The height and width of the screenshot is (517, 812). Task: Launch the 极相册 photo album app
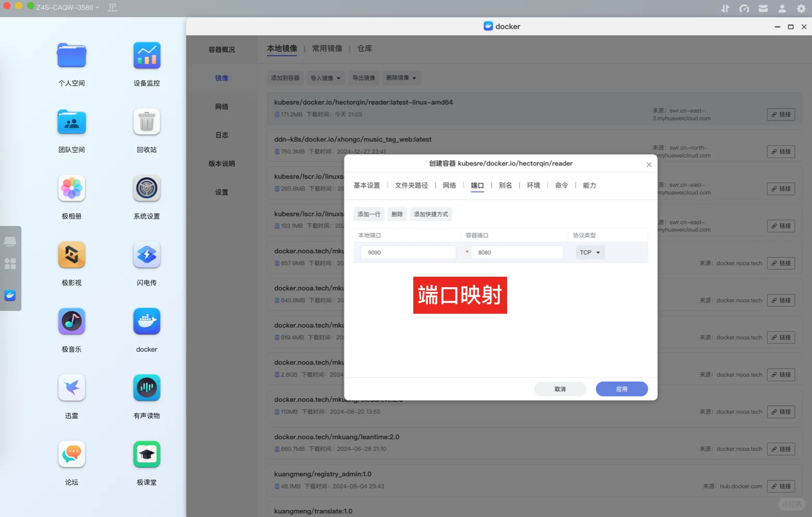pyautogui.click(x=71, y=189)
